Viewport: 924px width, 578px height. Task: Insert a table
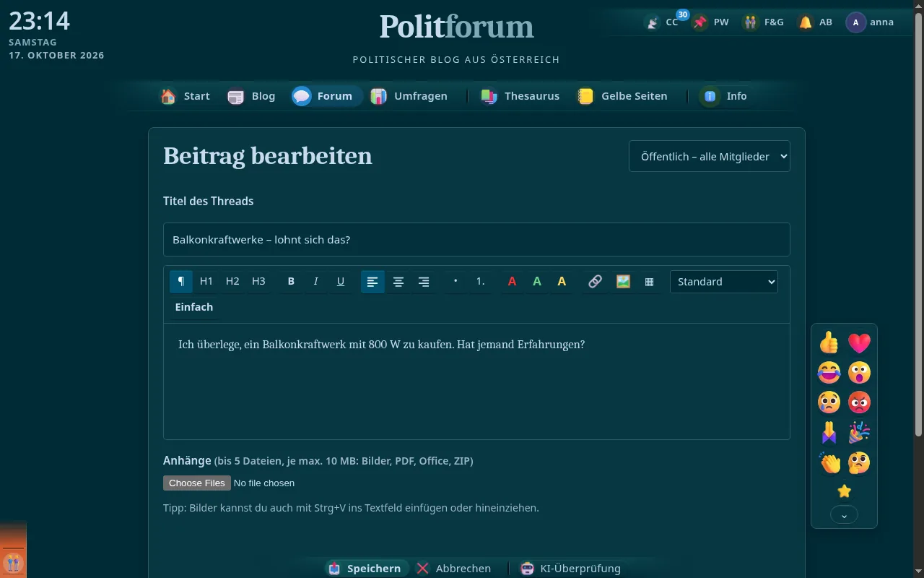click(649, 282)
